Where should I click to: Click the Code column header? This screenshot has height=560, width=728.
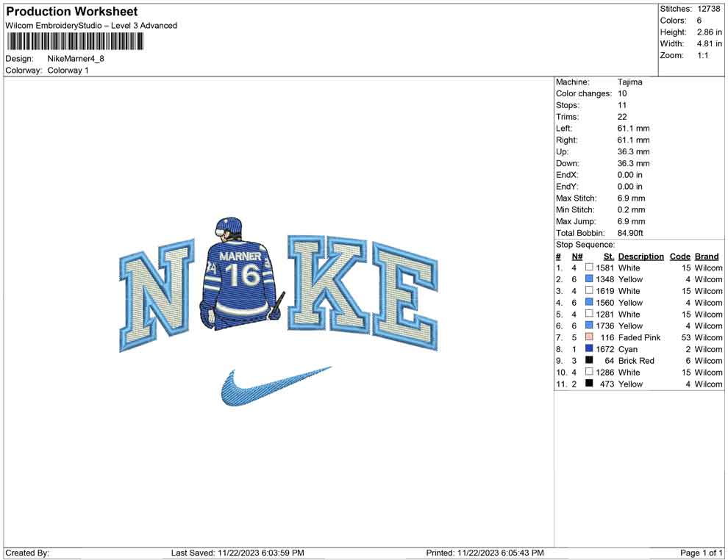(679, 256)
